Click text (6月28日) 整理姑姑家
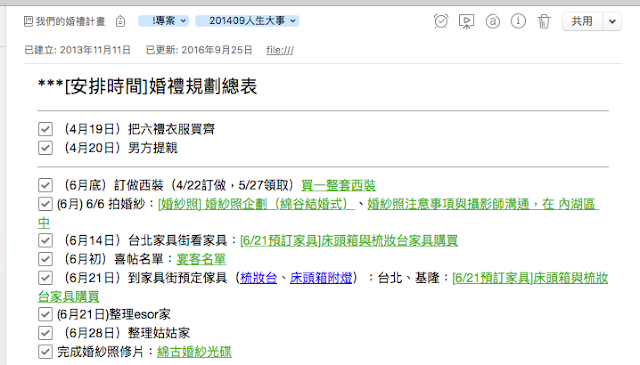 127,333
